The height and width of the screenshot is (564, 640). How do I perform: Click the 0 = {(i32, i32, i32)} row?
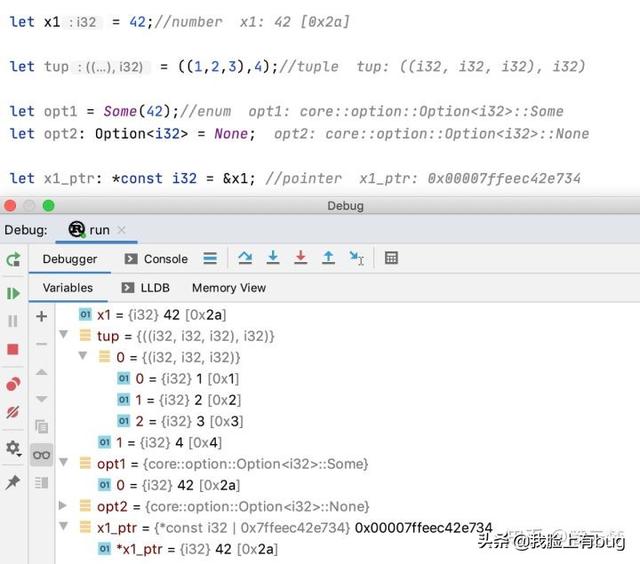pyautogui.click(x=169, y=357)
